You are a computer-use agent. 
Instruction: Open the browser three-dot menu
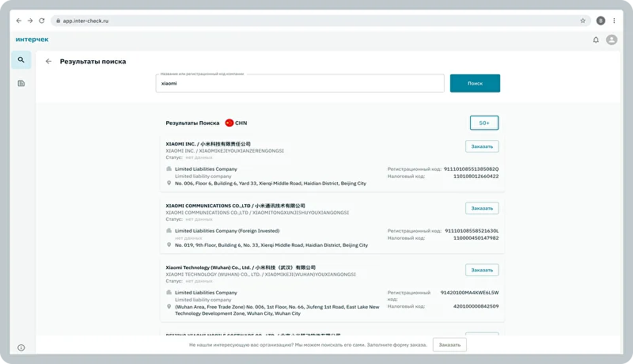615,21
